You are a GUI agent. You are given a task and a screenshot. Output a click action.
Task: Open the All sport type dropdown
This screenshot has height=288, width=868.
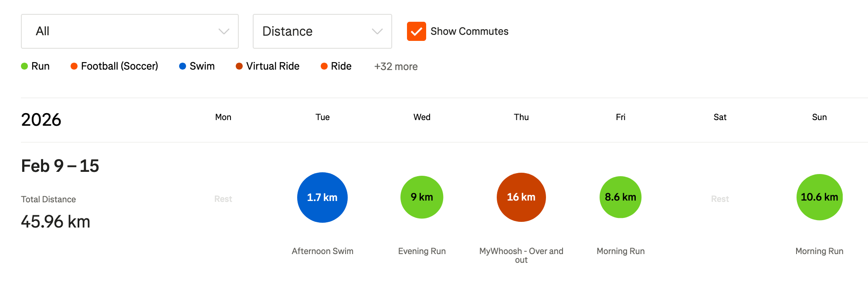[129, 31]
